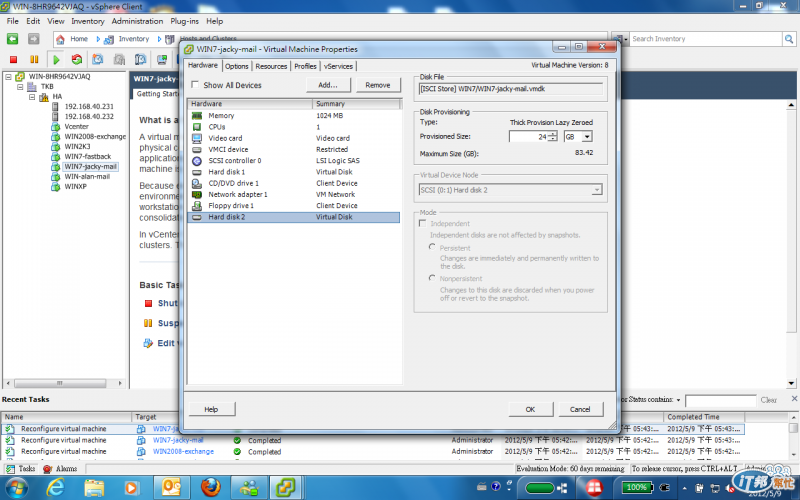Click the Search Inventory field
The width and height of the screenshot is (800, 500).
tap(706, 39)
